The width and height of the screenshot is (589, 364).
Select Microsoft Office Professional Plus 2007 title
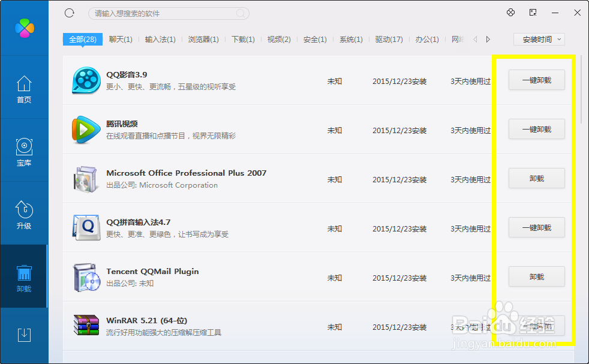[187, 173]
